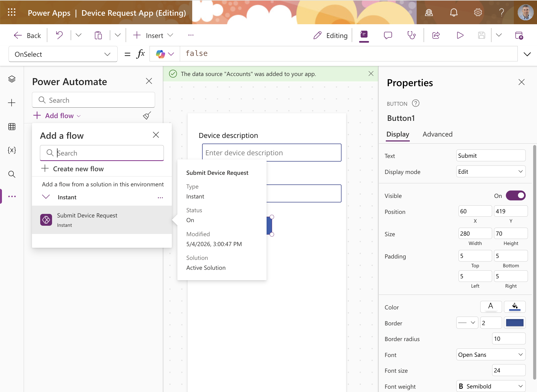Expand the formula bar chevron
Image resolution: width=537 pixels, height=392 pixels.
pos(527,54)
